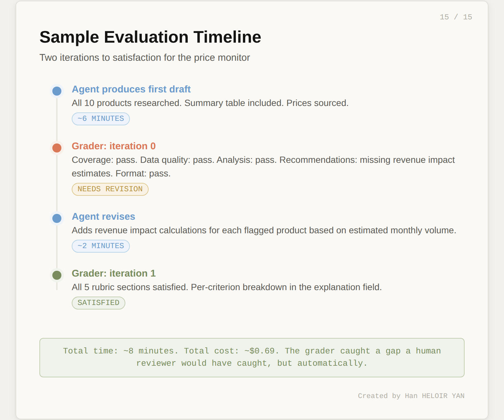Click the total time summary box
504x420 pixels.
(252, 357)
